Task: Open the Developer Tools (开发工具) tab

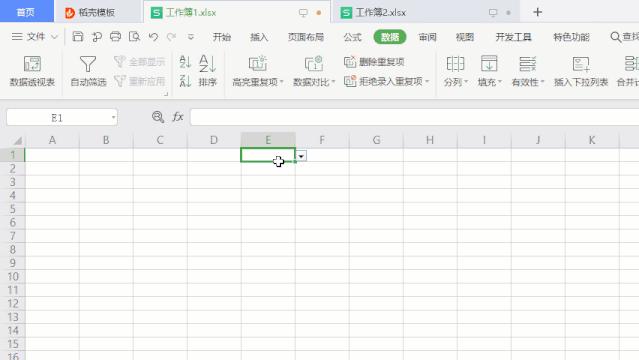Action: click(x=513, y=37)
